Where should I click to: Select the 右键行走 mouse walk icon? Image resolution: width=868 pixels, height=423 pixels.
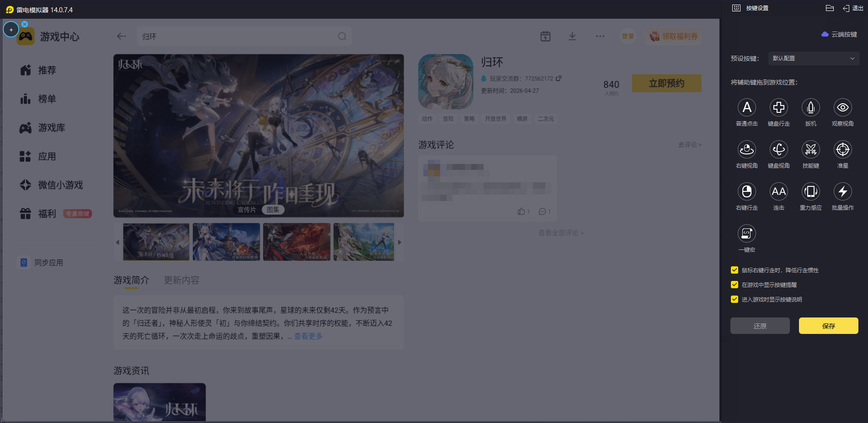pos(747,191)
